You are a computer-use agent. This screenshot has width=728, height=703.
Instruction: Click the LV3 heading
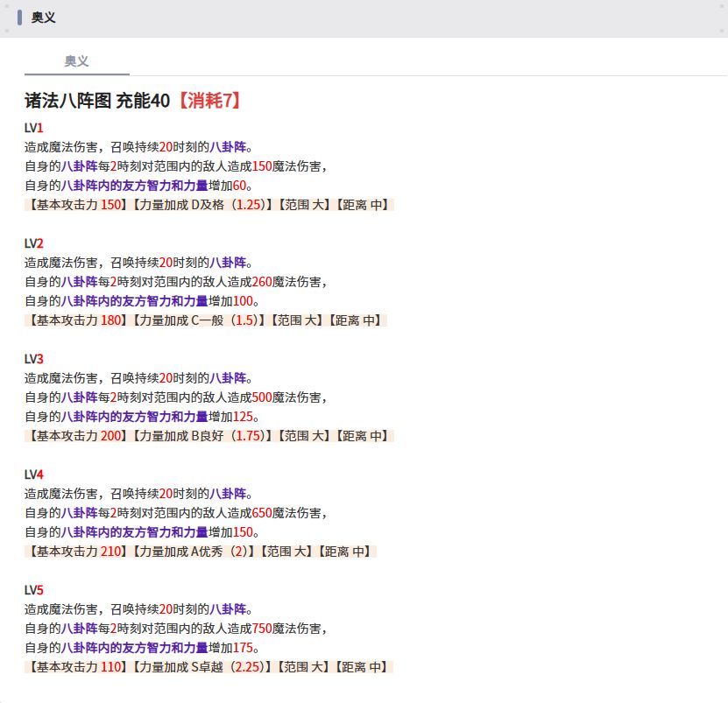[x=34, y=359]
